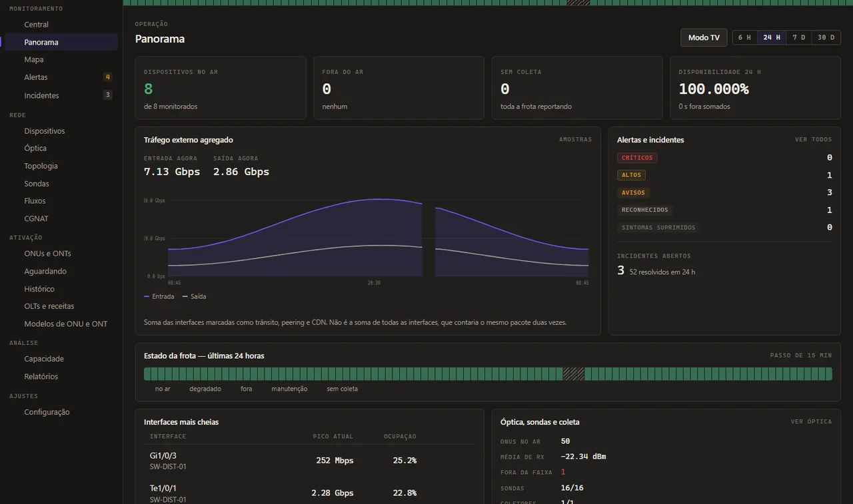Activate the Modo TV button
The image size is (853, 504).
coord(704,37)
